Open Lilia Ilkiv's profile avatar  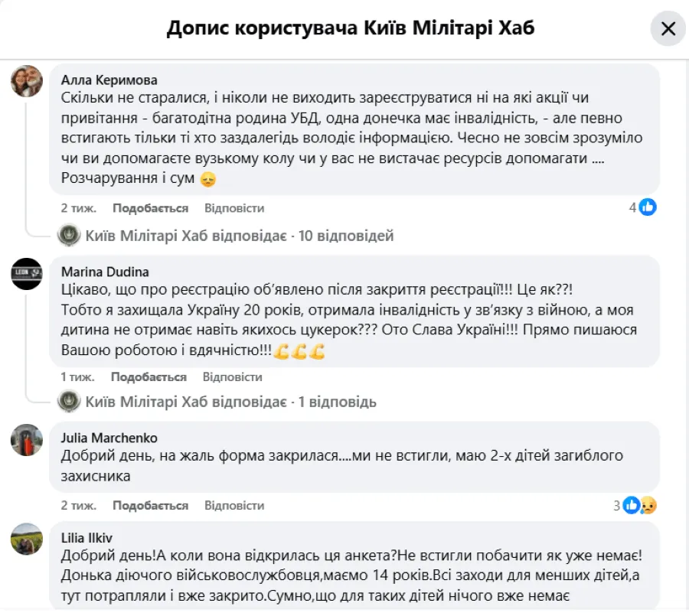[x=27, y=538]
